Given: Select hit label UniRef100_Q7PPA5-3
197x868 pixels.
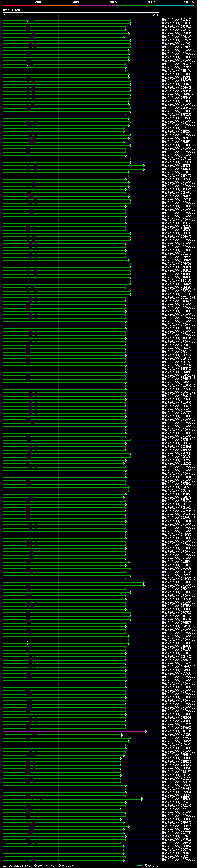Looking at the screenshot, I should (x=179, y=94).
